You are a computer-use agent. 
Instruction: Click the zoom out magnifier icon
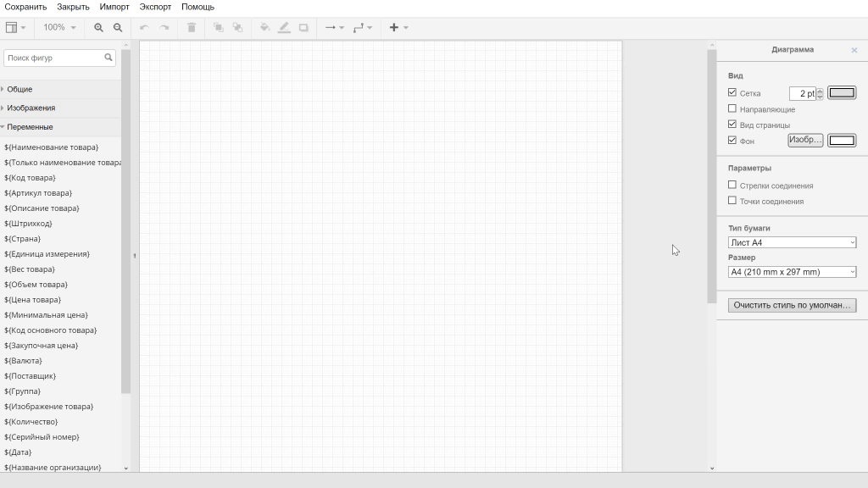(118, 28)
